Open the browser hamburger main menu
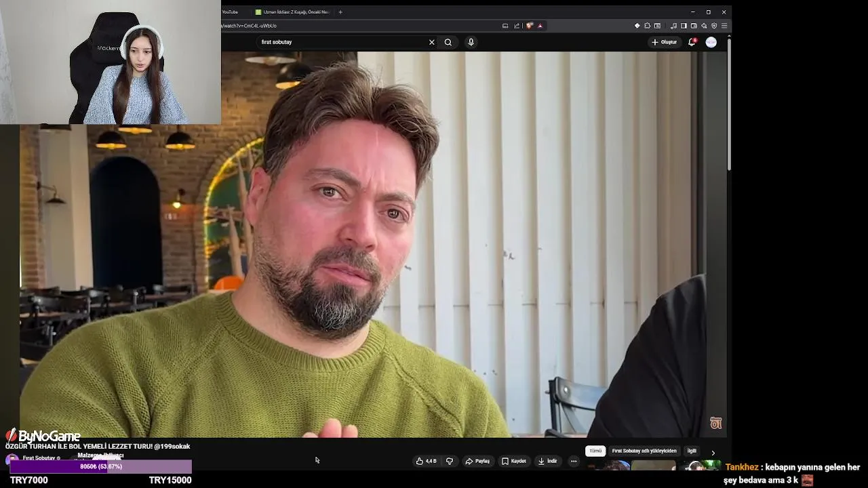Image resolution: width=868 pixels, height=488 pixels. (724, 26)
